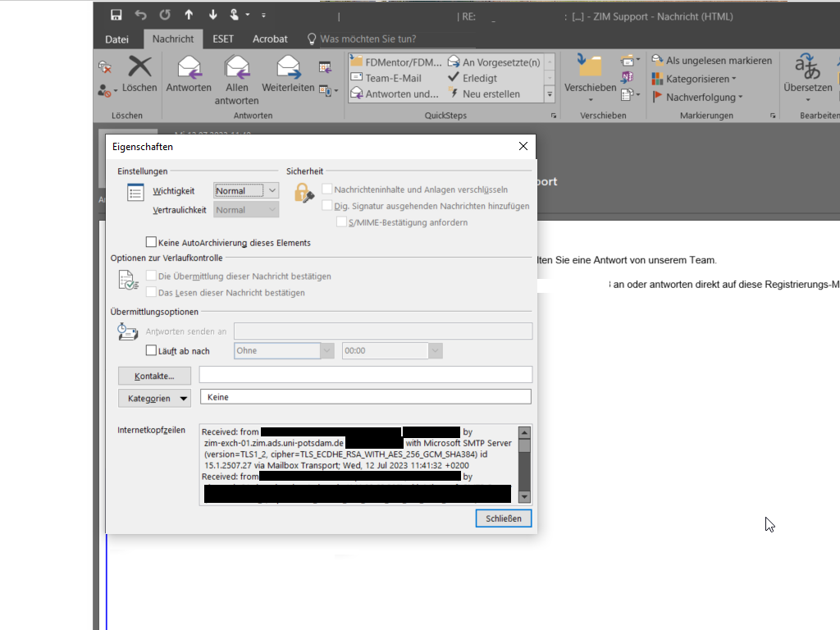Screen dimensions: 840x630
Task: Open the Acrobat ribbon tab
Action: 270,39
